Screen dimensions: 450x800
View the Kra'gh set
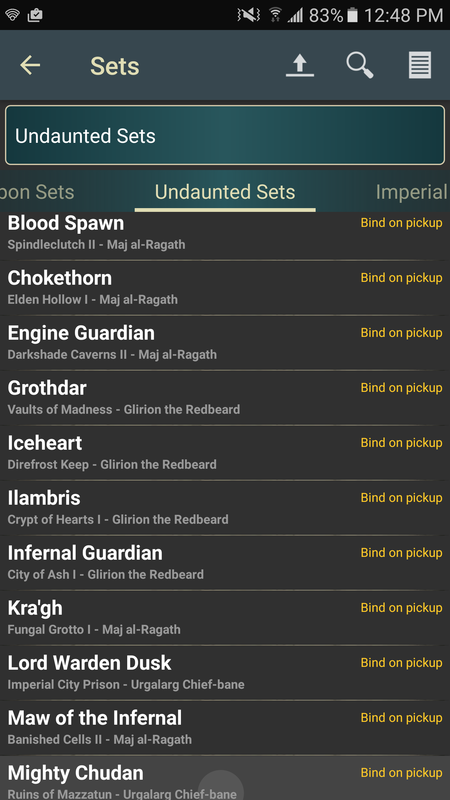225,618
